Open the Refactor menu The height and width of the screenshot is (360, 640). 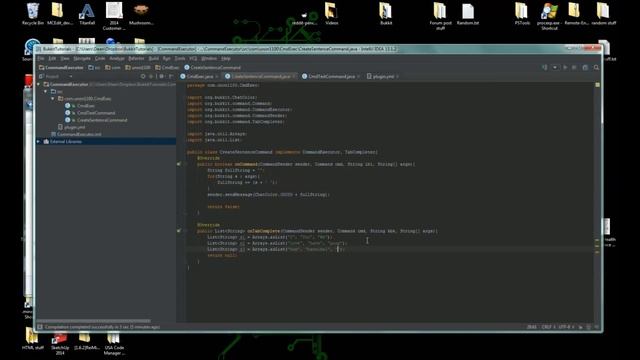(136, 58)
